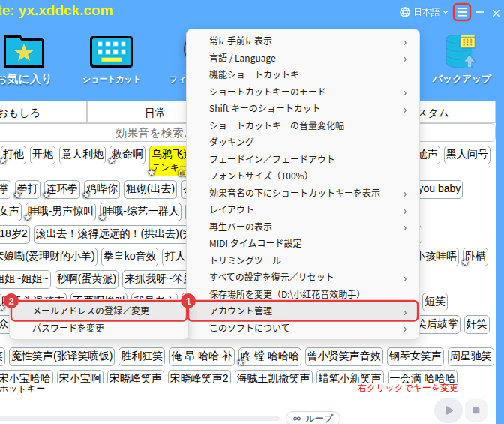Play the 周星驰笑 sound
Screen dimensions: 504x424
click(x=470, y=356)
